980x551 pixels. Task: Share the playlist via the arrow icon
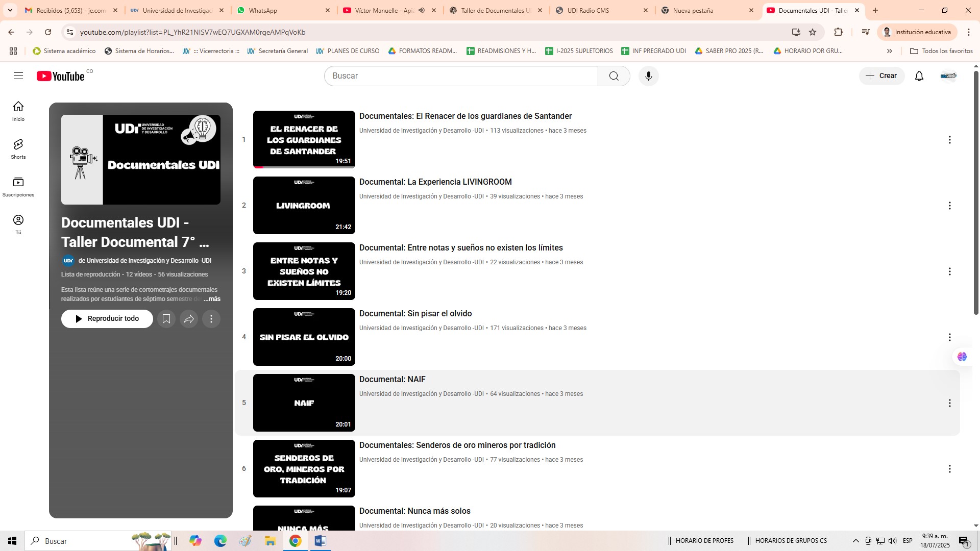[189, 319]
